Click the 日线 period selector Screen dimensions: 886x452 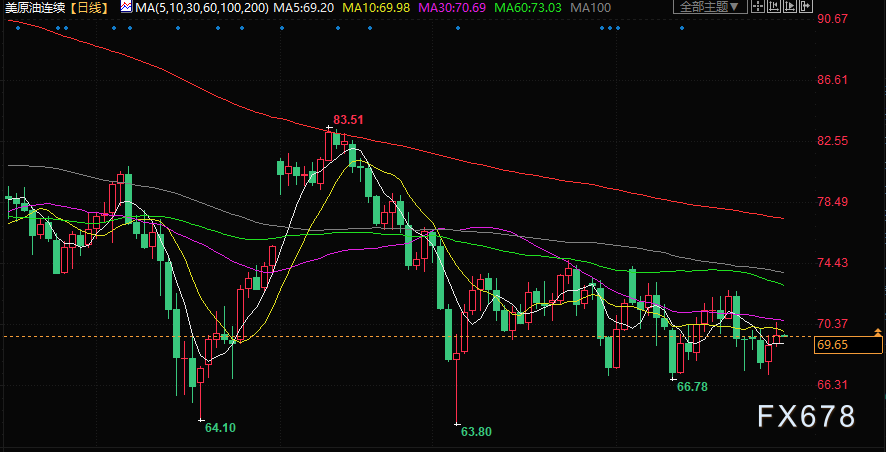point(90,7)
